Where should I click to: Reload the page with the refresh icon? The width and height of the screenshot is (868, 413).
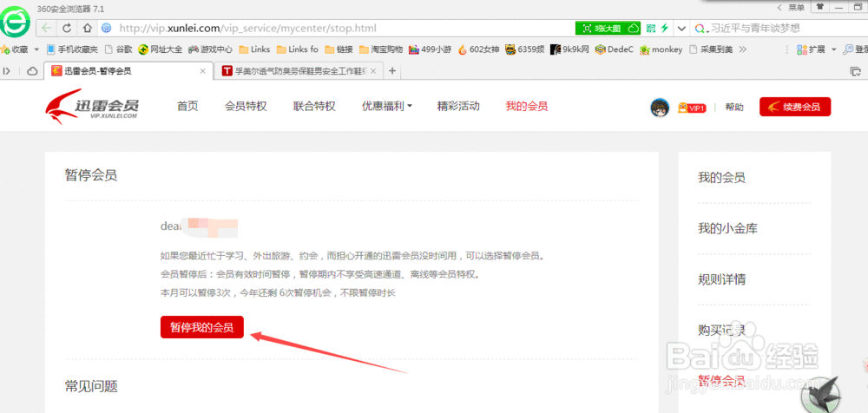click(x=67, y=28)
